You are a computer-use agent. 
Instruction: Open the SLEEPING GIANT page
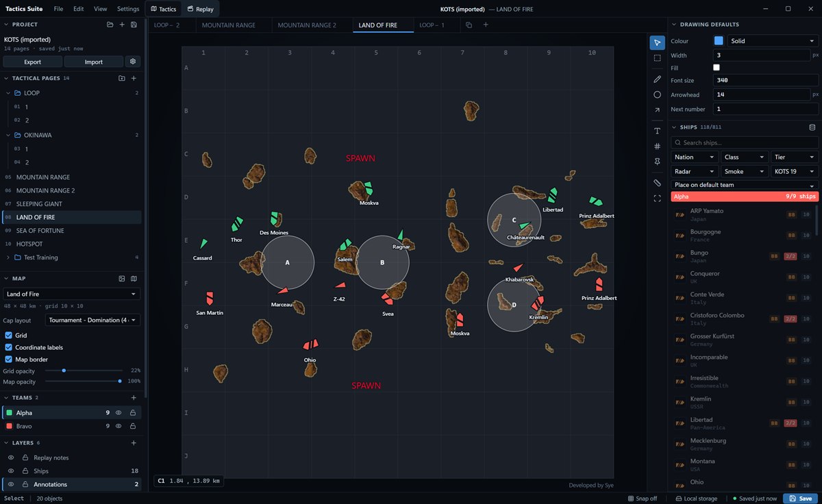[72, 204]
